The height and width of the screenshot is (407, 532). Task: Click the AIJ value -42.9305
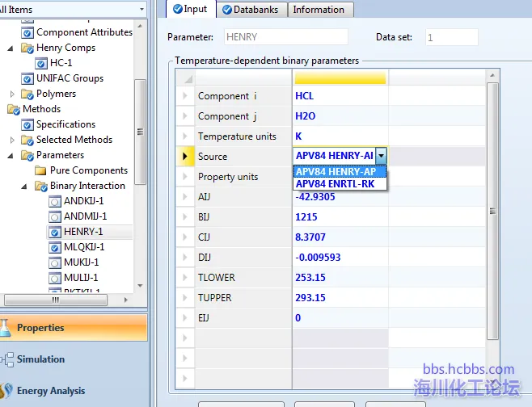(340, 197)
